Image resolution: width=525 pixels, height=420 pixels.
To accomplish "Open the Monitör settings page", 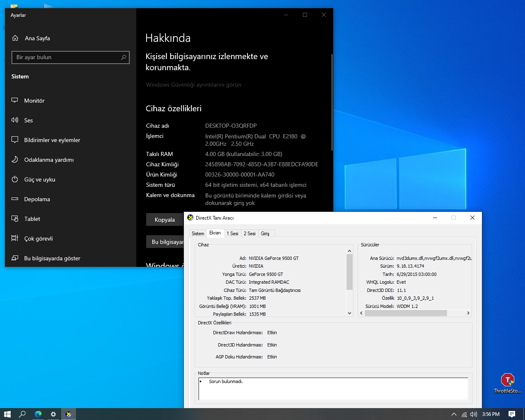I will click(34, 101).
